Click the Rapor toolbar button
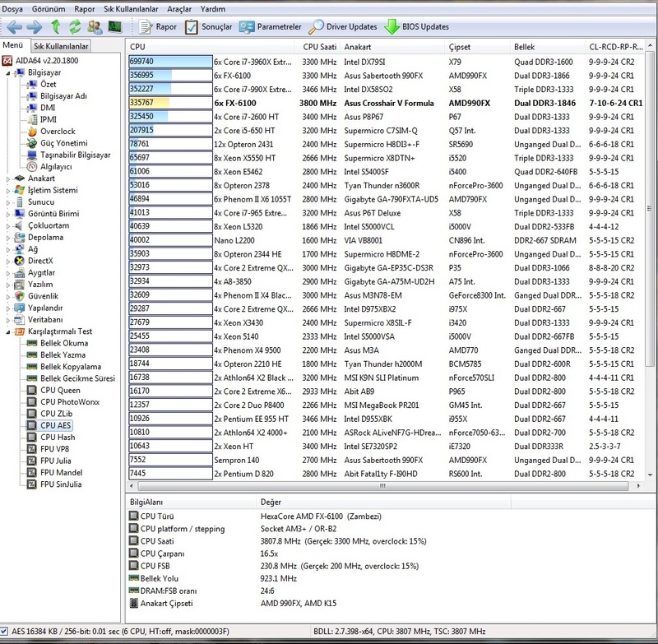The height and width of the screenshot is (644, 658). [158, 27]
